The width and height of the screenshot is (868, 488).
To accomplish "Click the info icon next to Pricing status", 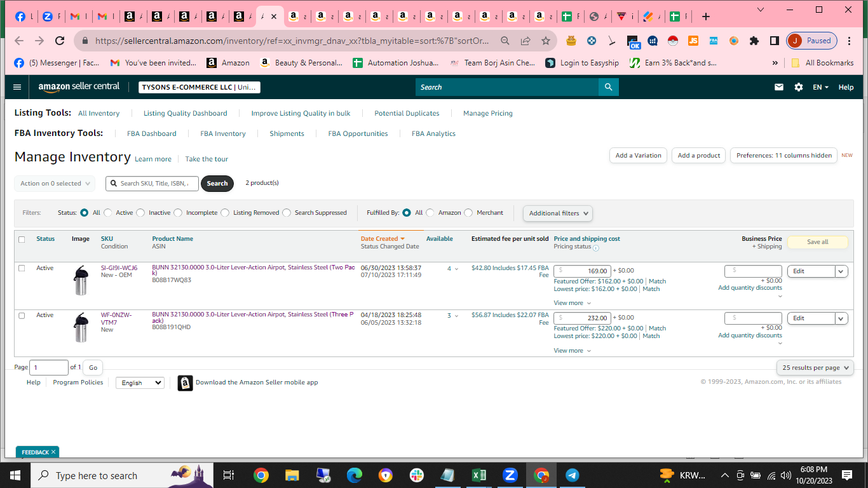I will click(596, 248).
